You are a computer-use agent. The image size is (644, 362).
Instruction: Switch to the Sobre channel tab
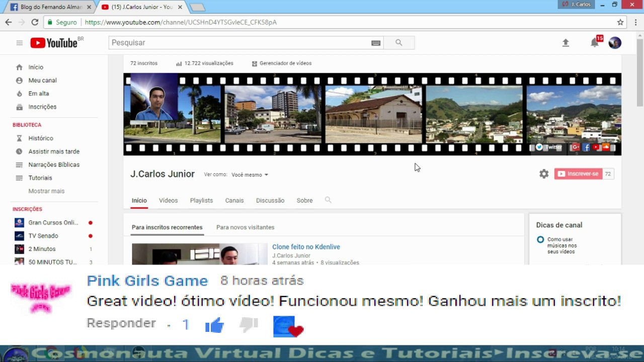click(x=304, y=201)
